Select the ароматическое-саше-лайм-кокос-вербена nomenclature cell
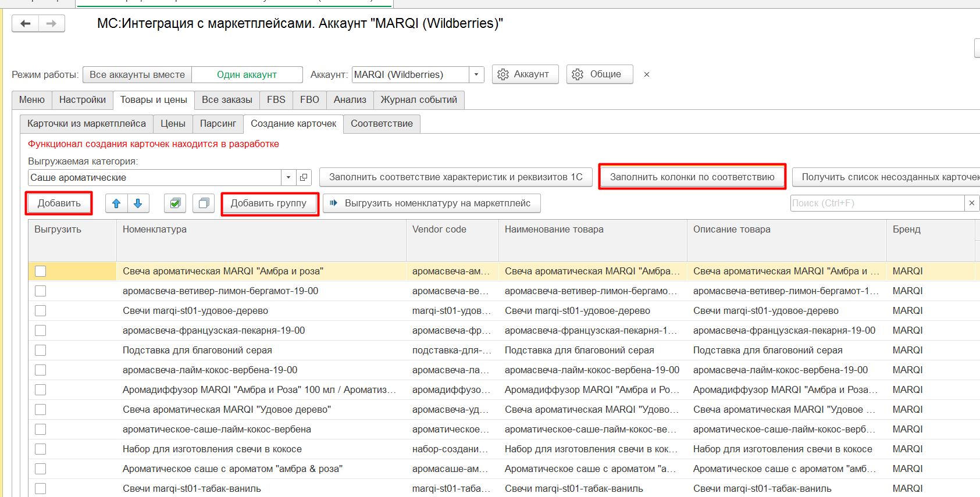Image resolution: width=980 pixels, height=497 pixels. (x=261, y=429)
